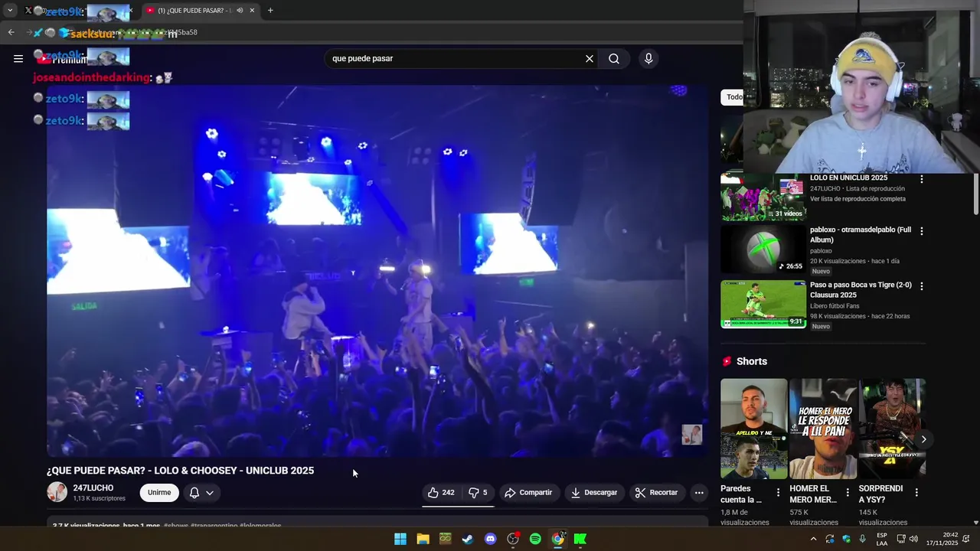Click the video player to pause playback
Image resolution: width=980 pixels, height=551 pixels.
pos(377,271)
